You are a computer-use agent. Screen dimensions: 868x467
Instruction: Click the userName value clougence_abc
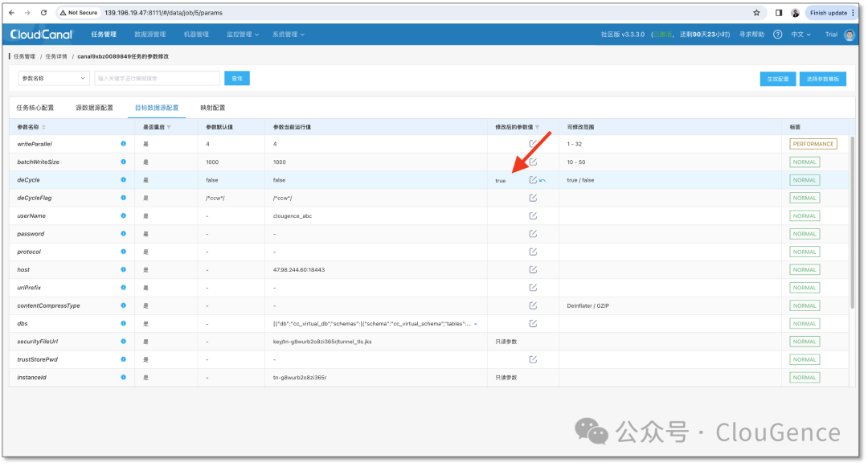[x=293, y=215]
